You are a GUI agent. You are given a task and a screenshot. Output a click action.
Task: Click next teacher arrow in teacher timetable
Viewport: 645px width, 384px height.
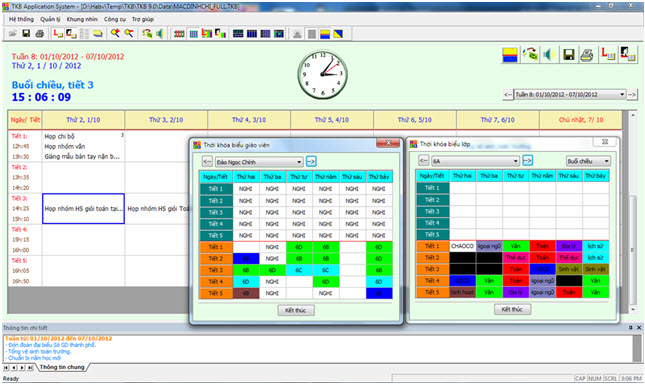pos(311,162)
